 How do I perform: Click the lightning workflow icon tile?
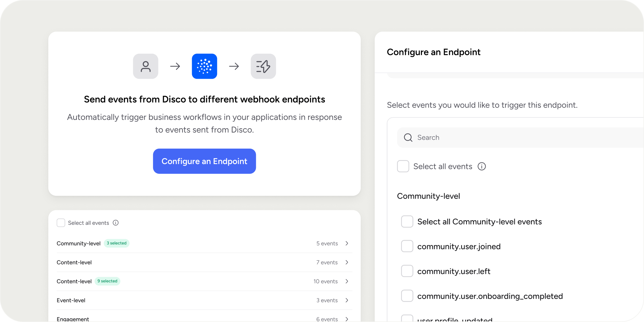[263, 66]
